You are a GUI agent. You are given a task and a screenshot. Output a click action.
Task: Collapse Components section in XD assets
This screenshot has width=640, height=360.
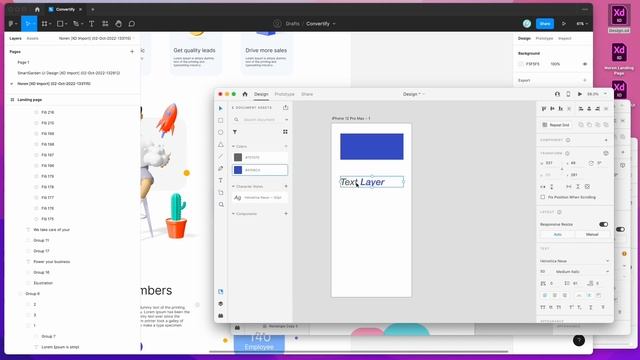click(233, 213)
